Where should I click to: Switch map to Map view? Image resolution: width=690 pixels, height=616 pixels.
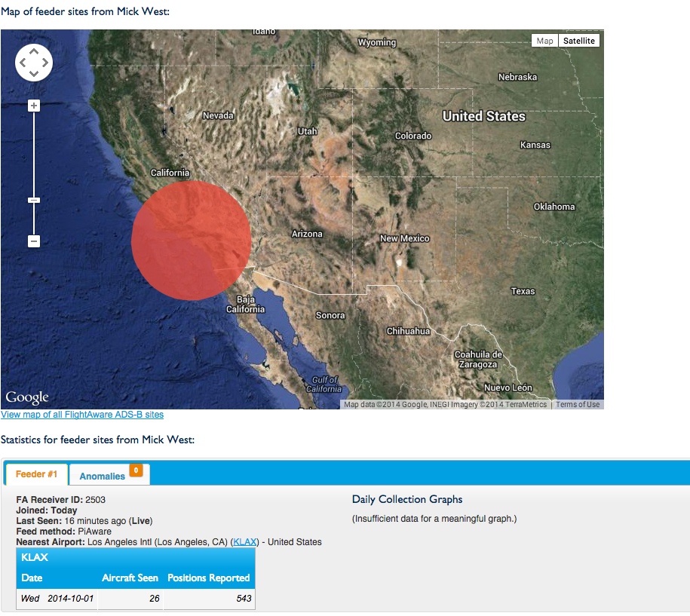click(544, 41)
